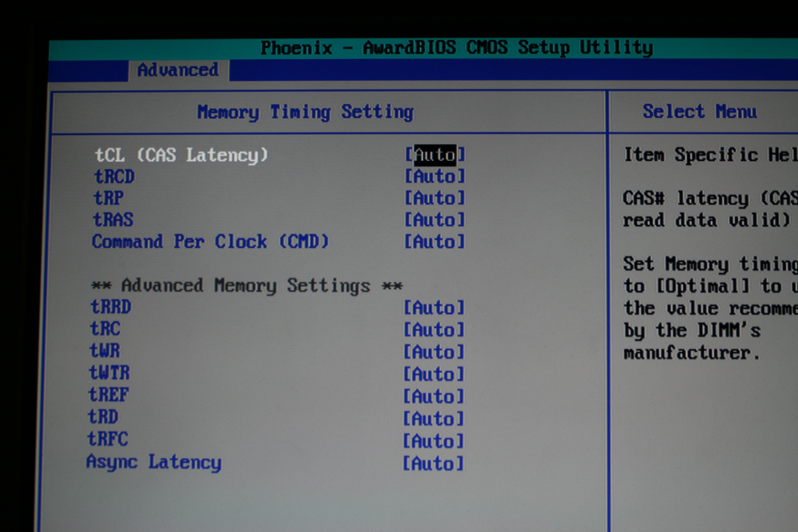The image size is (798, 532).
Task: Open the tRFC Auto value
Action: (433, 441)
